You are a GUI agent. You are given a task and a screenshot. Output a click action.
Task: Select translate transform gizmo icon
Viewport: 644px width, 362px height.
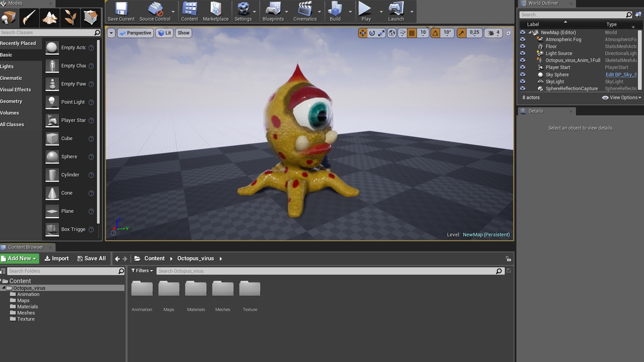(x=362, y=33)
